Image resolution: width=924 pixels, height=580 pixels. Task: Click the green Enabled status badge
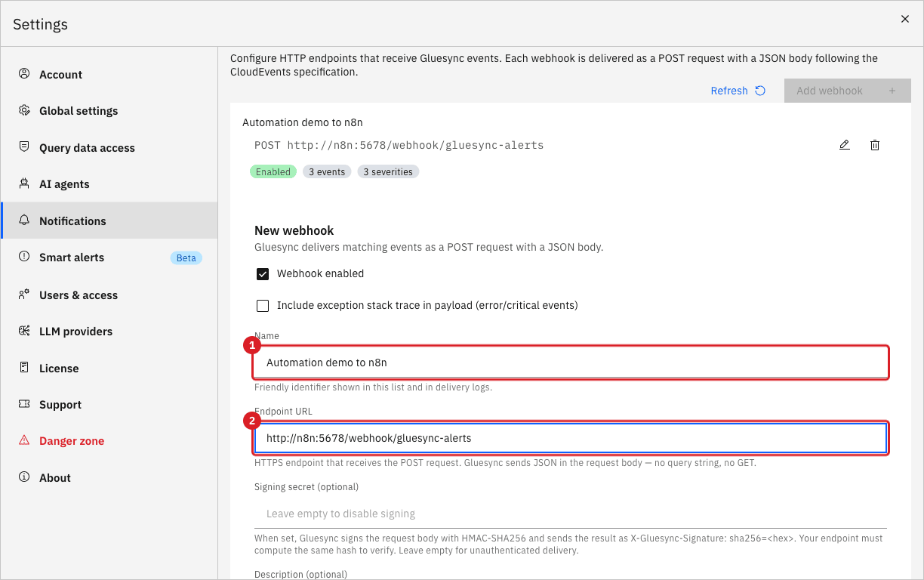tap(273, 172)
